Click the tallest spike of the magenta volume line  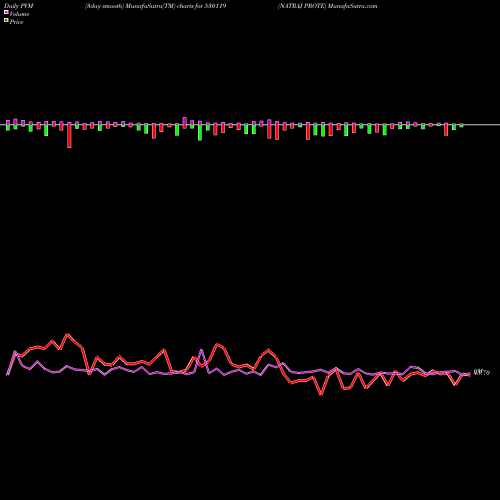click(201, 350)
